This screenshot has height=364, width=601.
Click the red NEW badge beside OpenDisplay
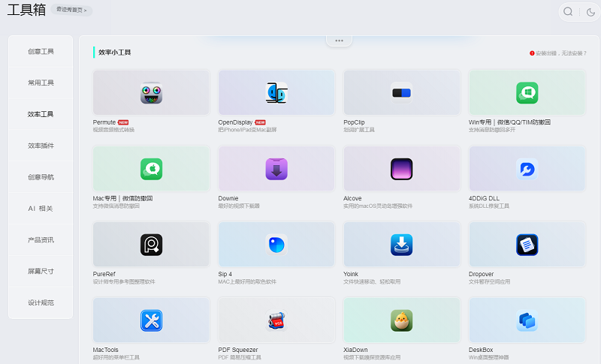260,122
